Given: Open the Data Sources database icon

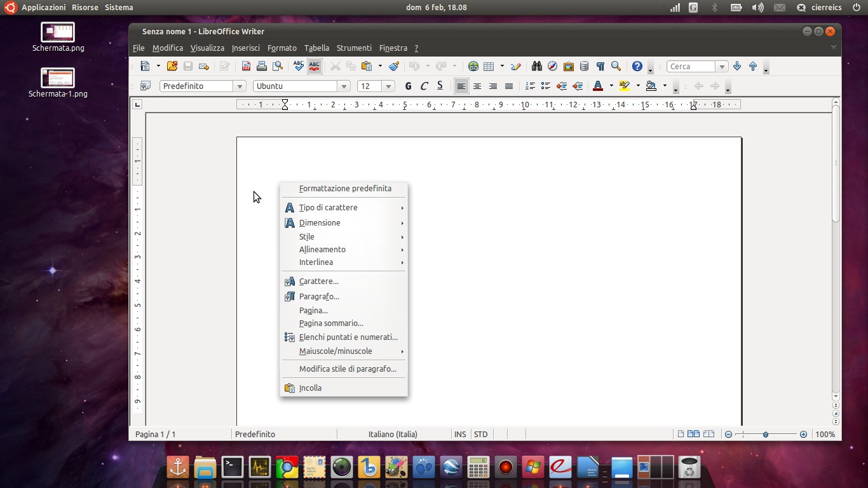Looking at the screenshot, I should click(x=584, y=66).
